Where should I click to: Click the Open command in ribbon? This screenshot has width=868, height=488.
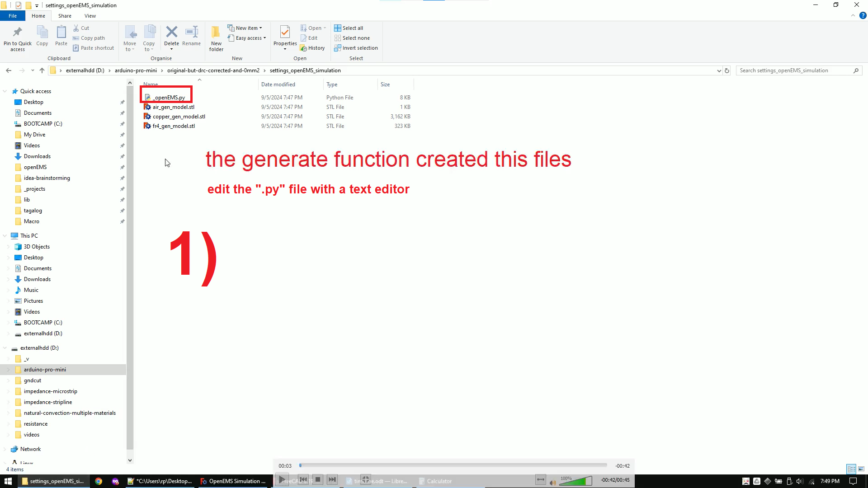coord(313,28)
